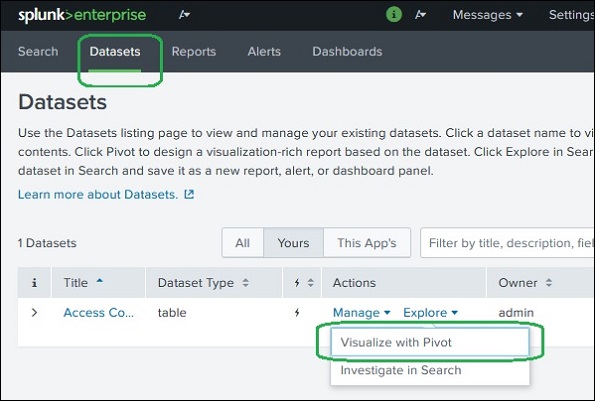This screenshot has width=595, height=401.
Task: Click the external link icon after Learn more
Action: (189, 194)
